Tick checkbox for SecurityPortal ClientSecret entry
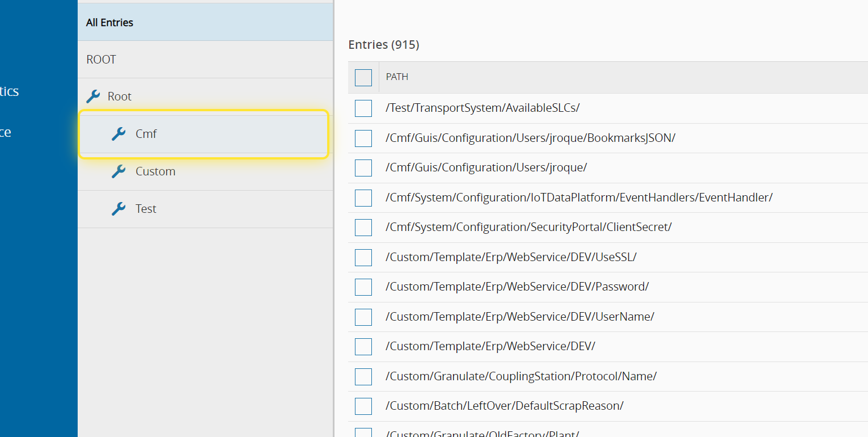868x437 pixels. pyautogui.click(x=363, y=228)
